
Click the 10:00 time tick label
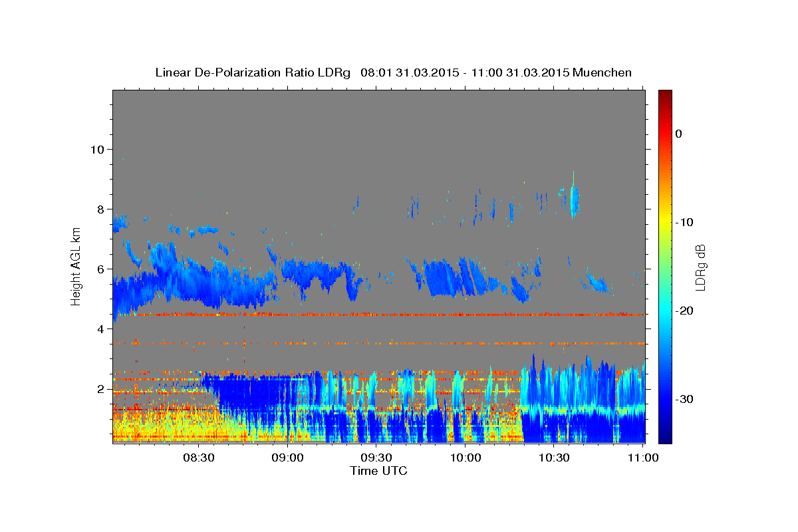tap(465, 458)
